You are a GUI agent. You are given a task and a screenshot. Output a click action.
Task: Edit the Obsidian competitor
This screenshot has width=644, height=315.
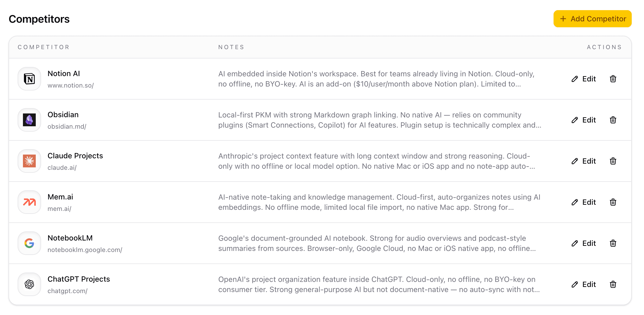pos(584,120)
